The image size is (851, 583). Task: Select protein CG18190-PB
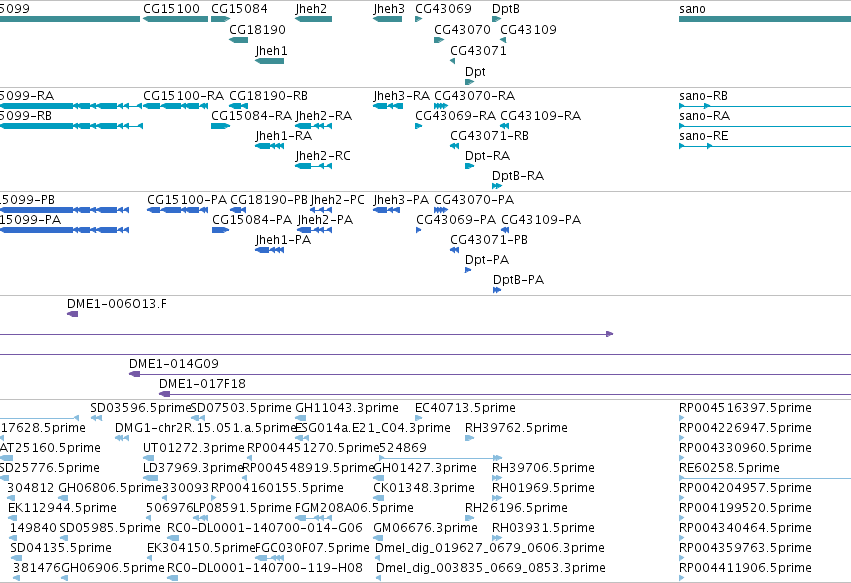pos(238,210)
